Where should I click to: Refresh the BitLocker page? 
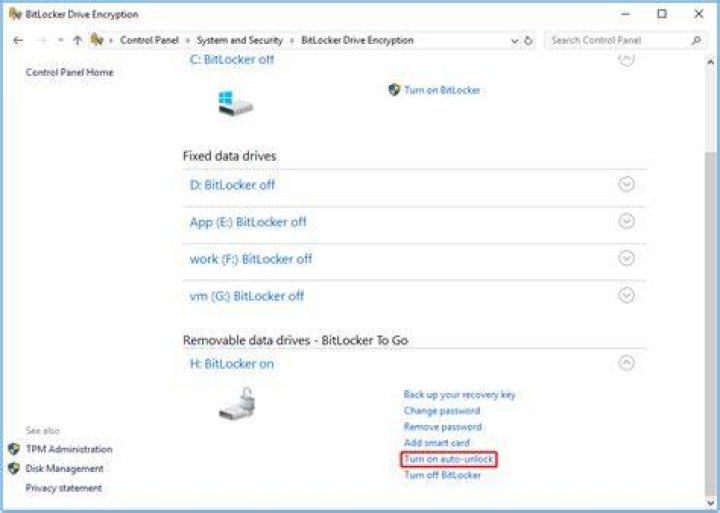tap(529, 40)
